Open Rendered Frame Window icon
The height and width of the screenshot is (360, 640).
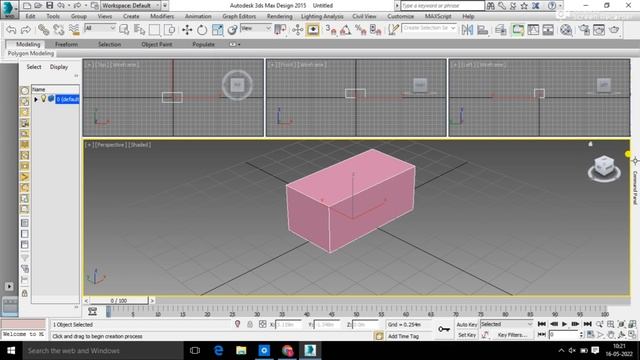(599, 30)
